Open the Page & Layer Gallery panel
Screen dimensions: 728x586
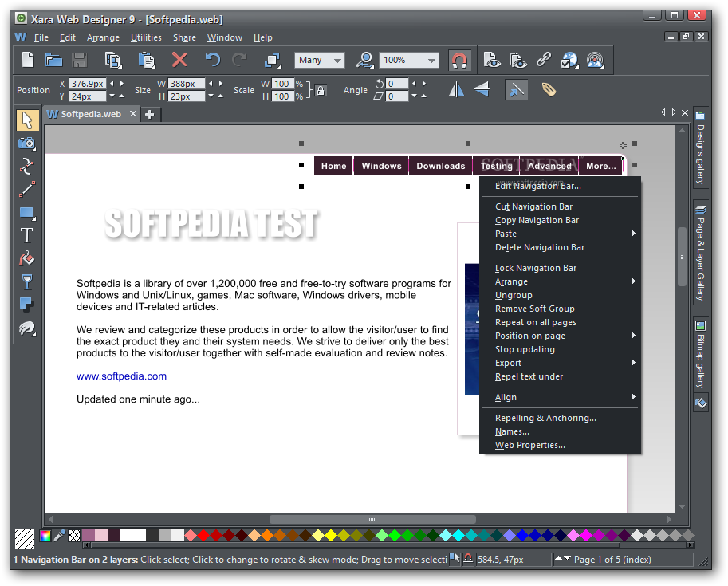pos(700,253)
